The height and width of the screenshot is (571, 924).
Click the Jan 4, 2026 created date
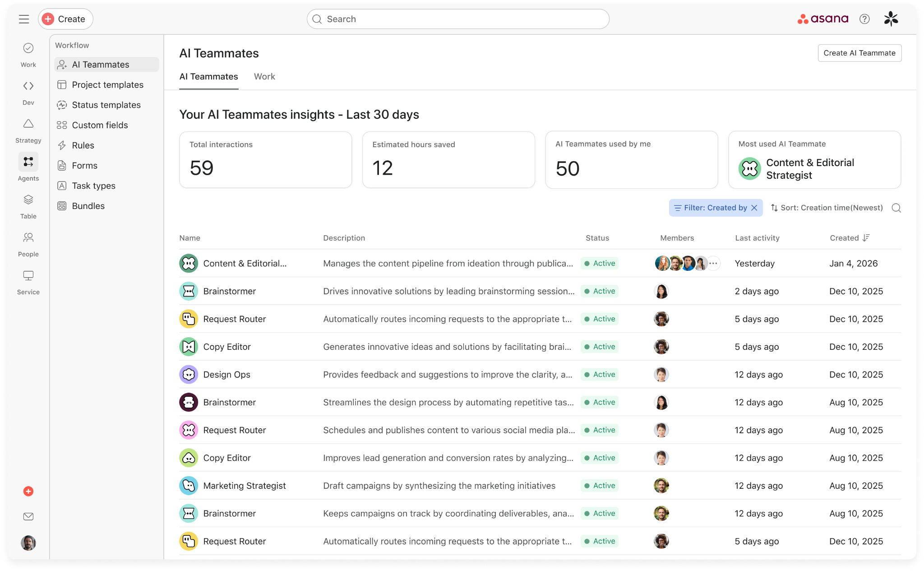(853, 264)
